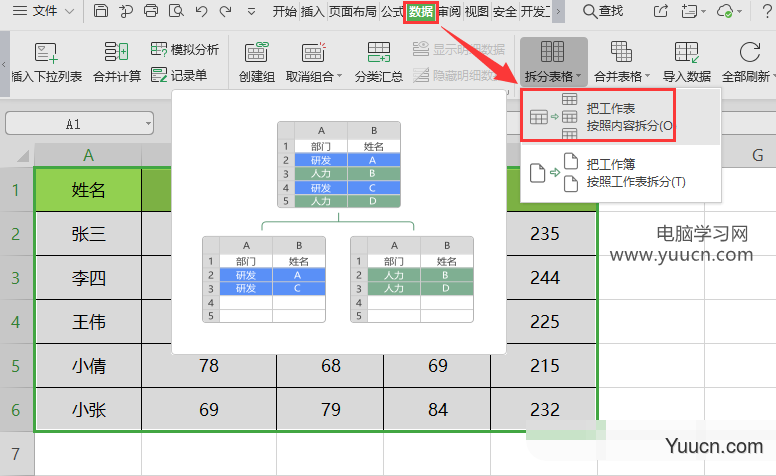Viewport: 776px width, 476px height.
Task: Switch to the 视图 tab
Action: (x=477, y=11)
